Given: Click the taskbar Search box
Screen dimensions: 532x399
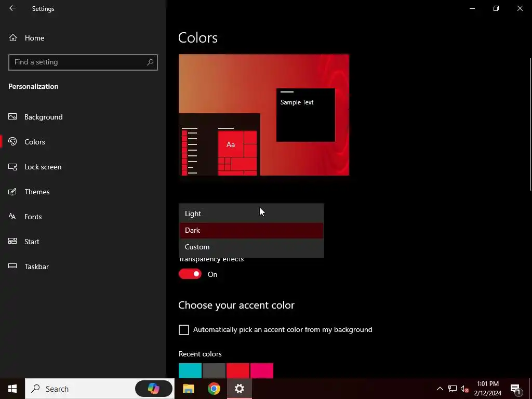Looking at the screenshot, I should click(x=100, y=389).
